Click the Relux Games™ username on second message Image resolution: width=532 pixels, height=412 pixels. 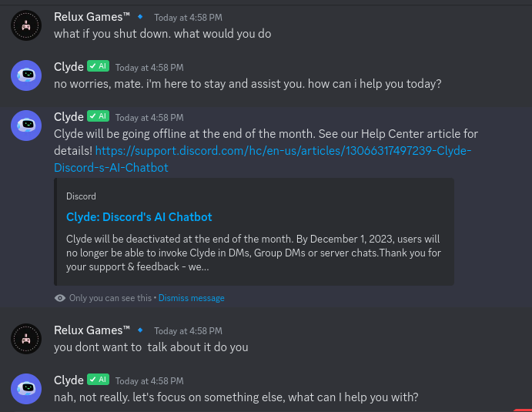[92, 330]
